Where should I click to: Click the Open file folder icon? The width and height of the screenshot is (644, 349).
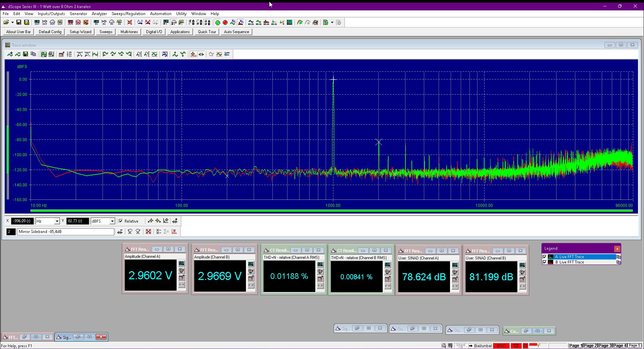point(6,22)
